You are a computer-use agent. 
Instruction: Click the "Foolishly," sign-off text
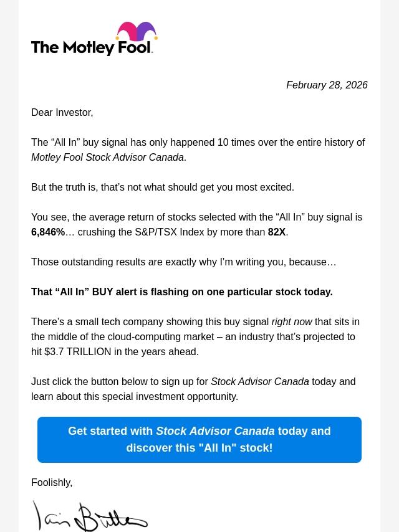(52, 482)
